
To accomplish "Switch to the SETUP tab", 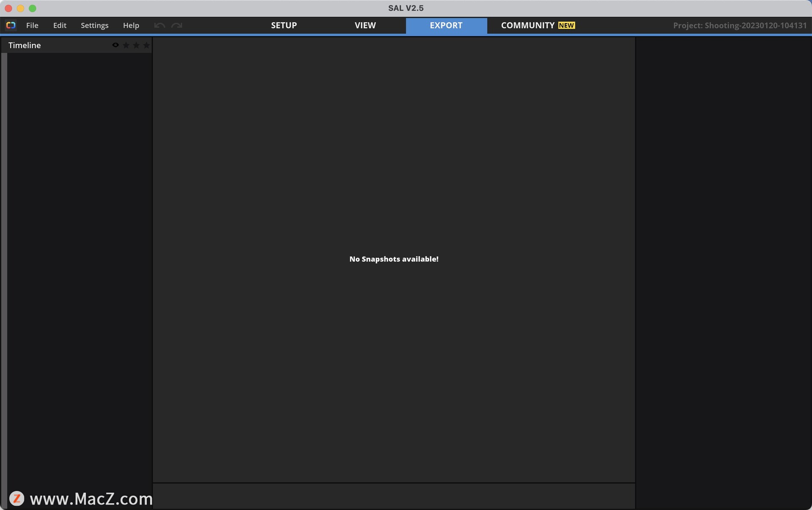I will [284, 25].
